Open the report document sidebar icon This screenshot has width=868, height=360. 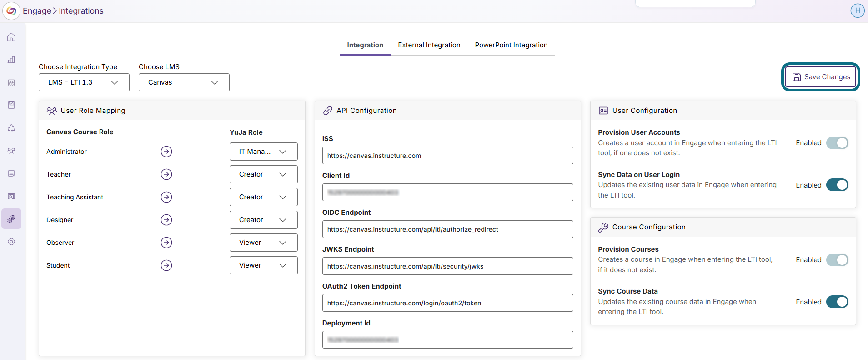pos(11,105)
